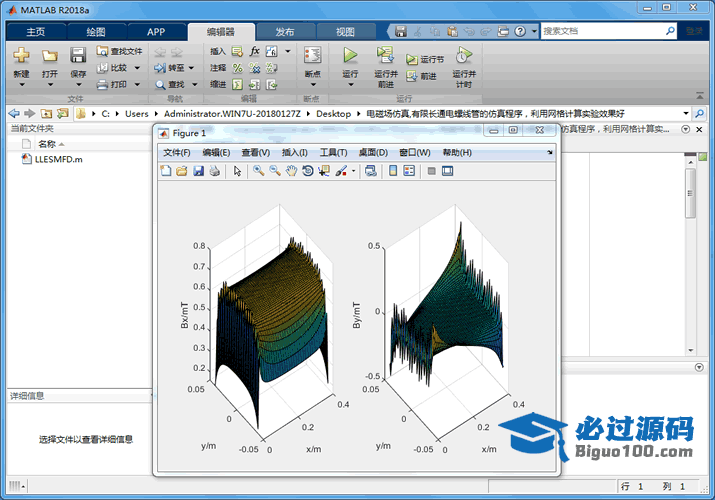The height and width of the screenshot is (500, 715).
Task: Insert a legend using the toolbar icon
Action: pos(409,171)
